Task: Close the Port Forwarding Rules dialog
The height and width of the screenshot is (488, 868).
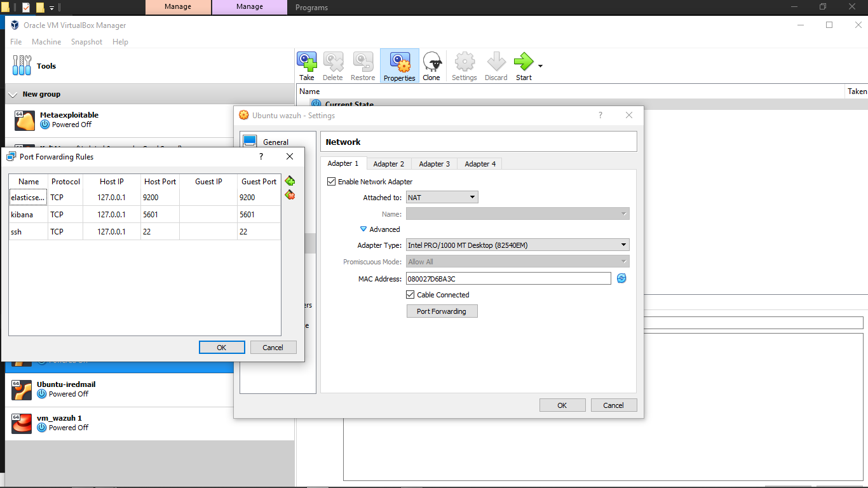Action: 290,156
